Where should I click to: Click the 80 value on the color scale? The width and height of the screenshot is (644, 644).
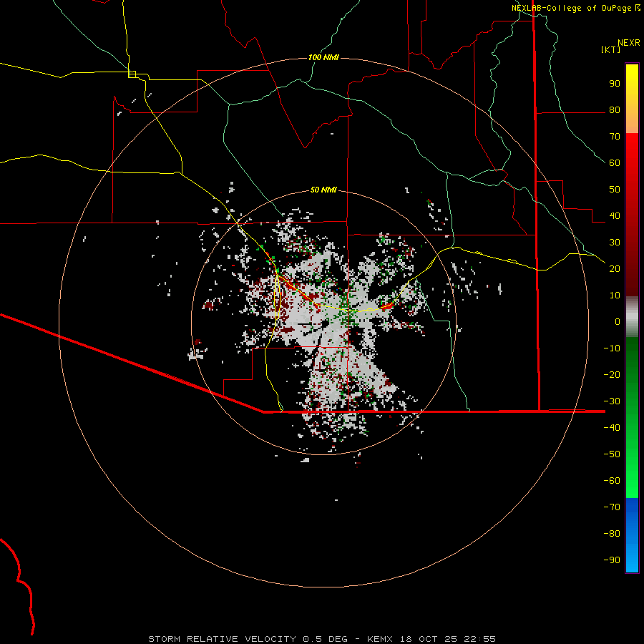(615, 110)
